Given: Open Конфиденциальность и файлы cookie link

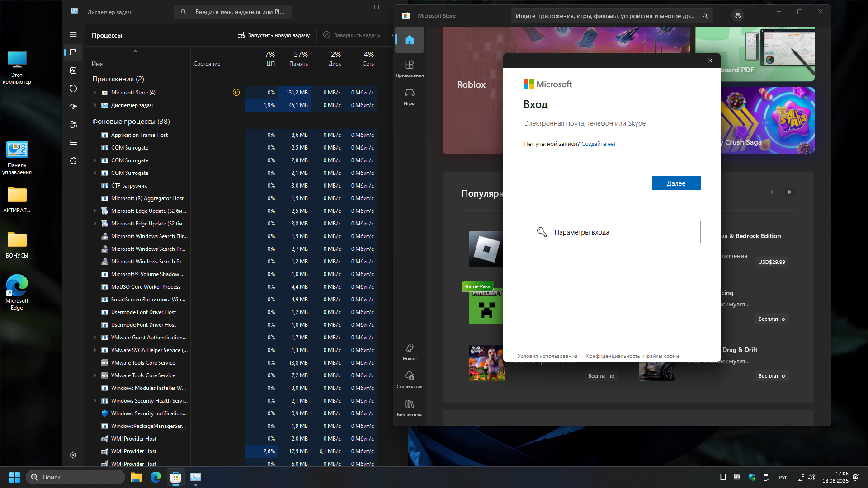Looking at the screenshot, I should click(632, 356).
